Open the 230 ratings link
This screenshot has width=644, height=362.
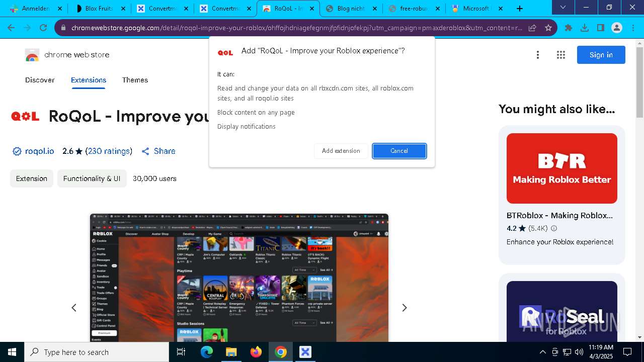coord(109,151)
